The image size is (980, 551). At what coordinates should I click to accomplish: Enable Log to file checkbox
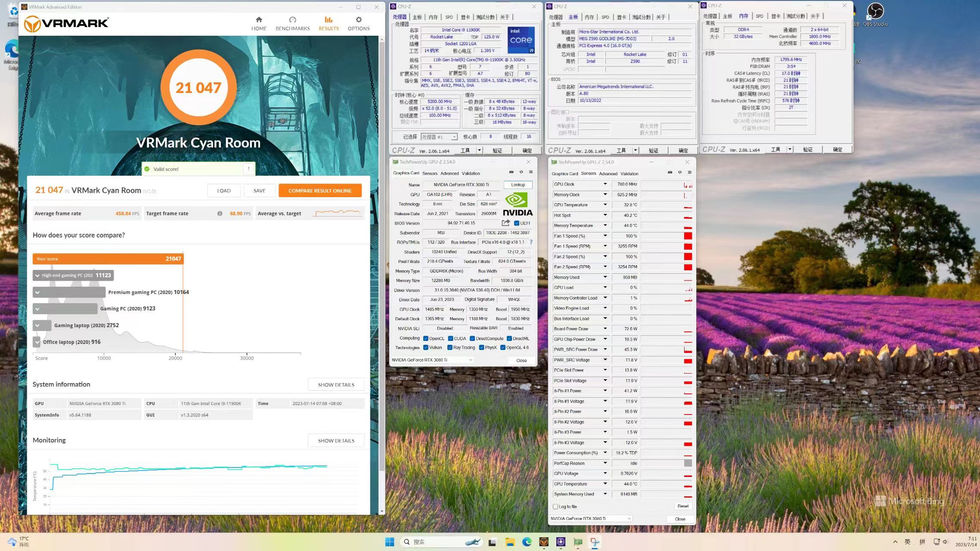pyautogui.click(x=555, y=507)
